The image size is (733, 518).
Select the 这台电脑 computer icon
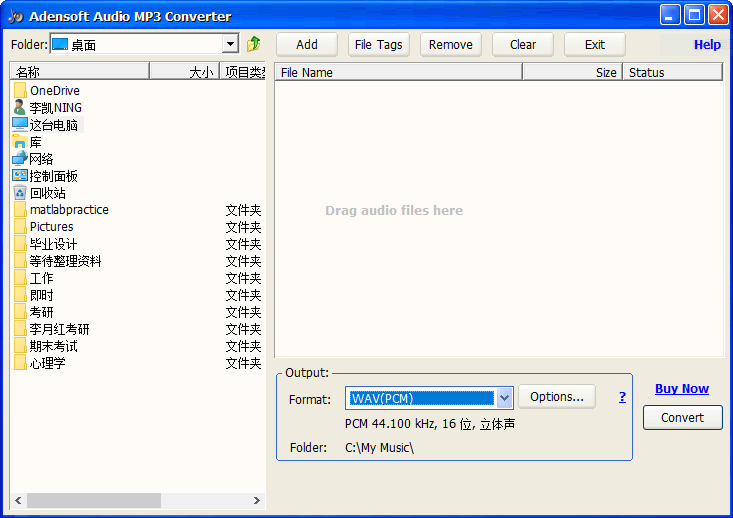click(x=20, y=125)
